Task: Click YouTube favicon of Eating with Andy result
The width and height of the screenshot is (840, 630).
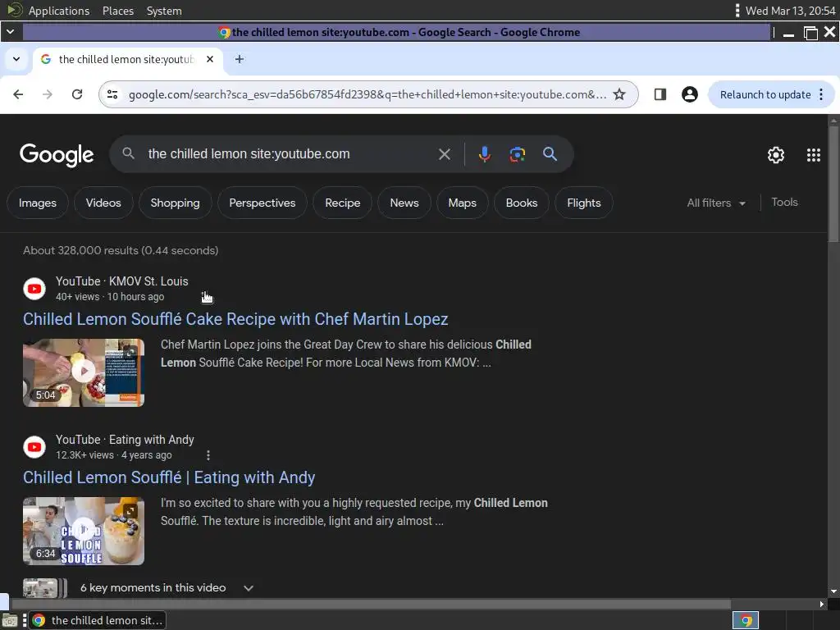Action: click(34, 447)
